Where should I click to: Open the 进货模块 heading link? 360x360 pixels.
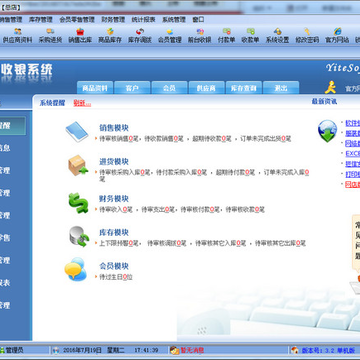(x=114, y=162)
